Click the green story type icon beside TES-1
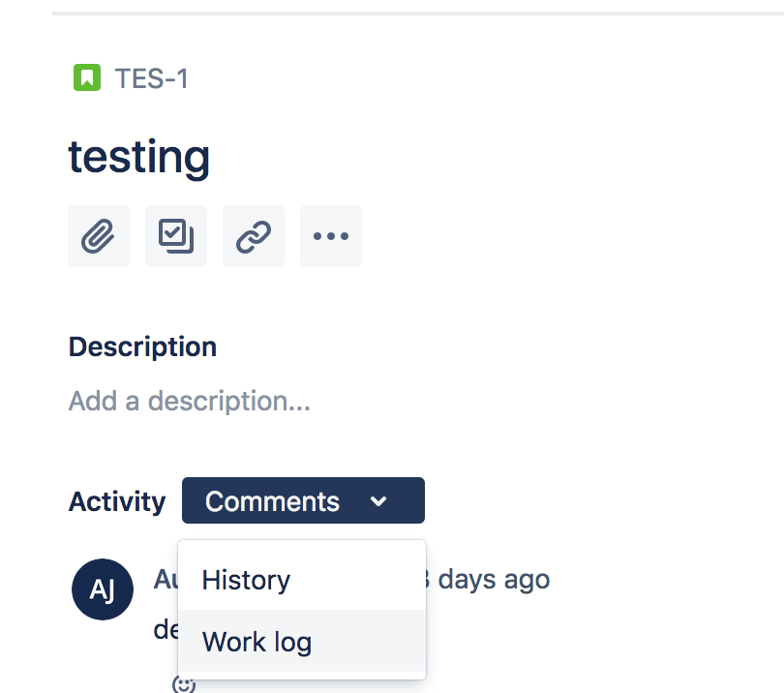The height and width of the screenshot is (693, 784). [86, 77]
